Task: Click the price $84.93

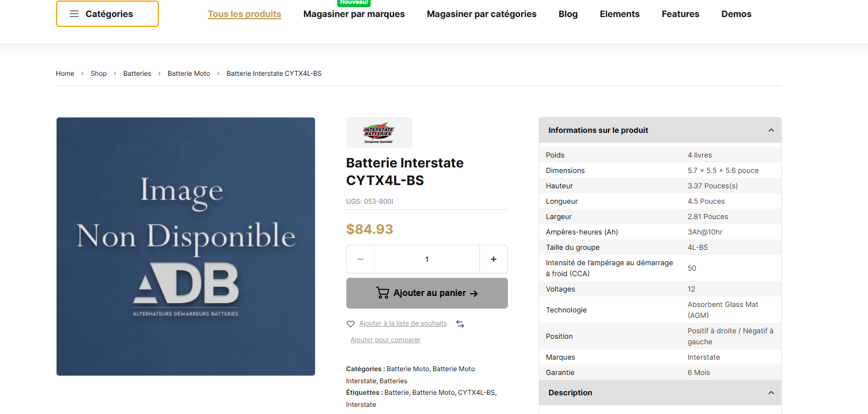Action: [x=370, y=229]
